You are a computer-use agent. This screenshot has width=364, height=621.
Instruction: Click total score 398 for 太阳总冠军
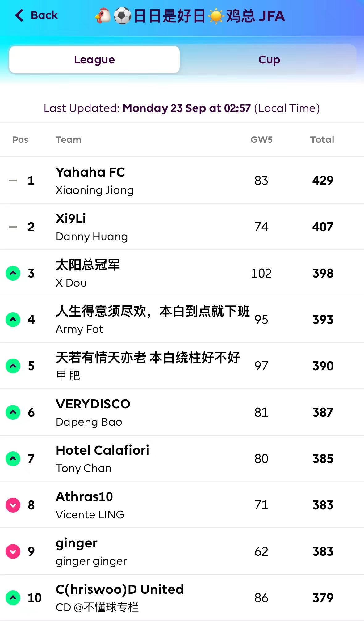[x=323, y=273]
